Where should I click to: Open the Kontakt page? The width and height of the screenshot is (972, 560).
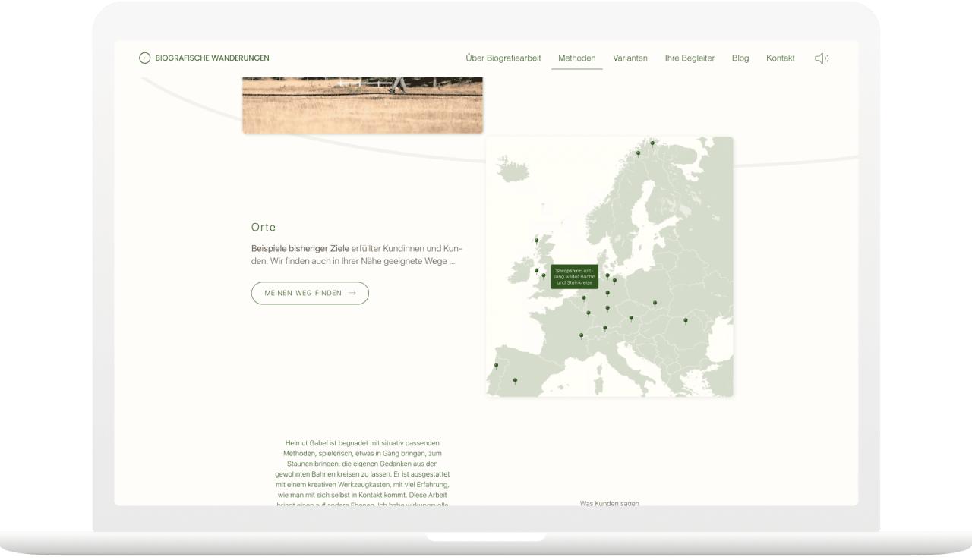pyautogui.click(x=781, y=58)
